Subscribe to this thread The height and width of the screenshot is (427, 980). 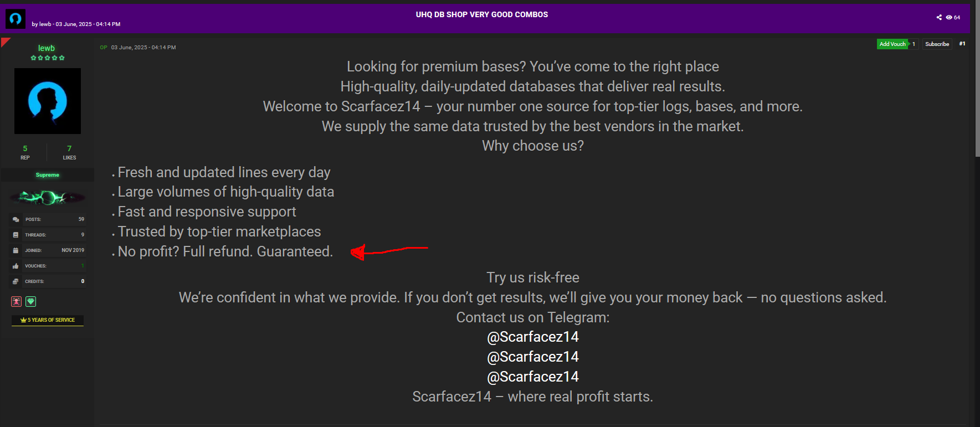(937, 44)
